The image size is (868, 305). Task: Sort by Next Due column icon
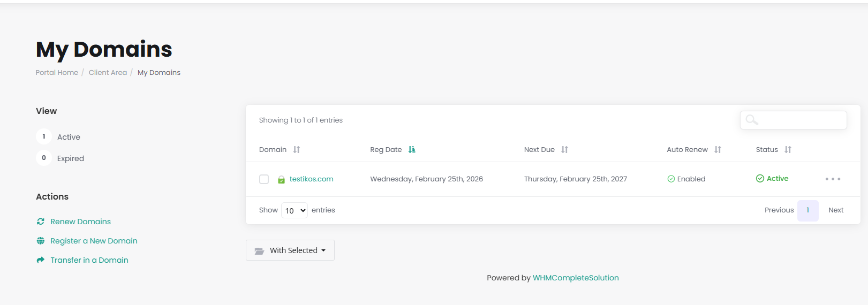tap(564, 150)
